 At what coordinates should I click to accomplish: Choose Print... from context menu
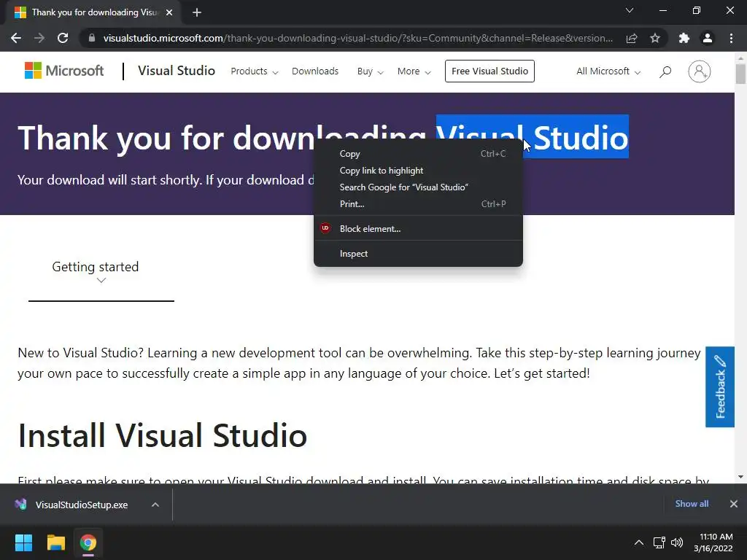[x=418, y=204]
